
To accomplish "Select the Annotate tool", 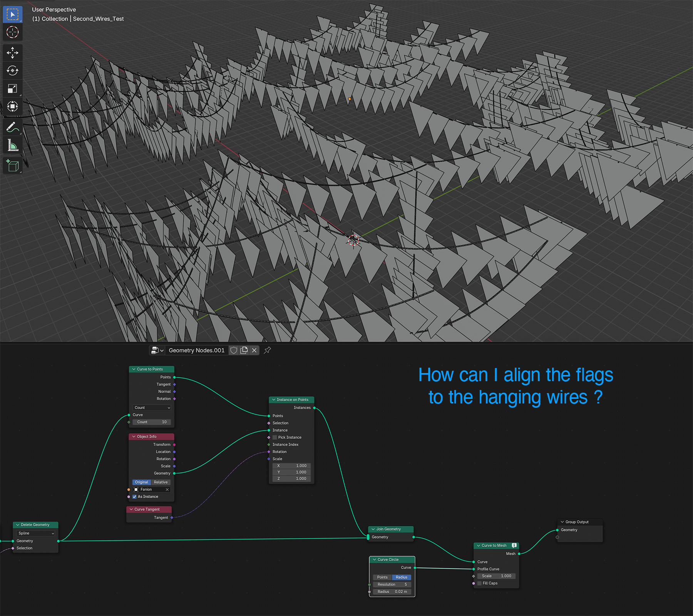I will 12,127.
